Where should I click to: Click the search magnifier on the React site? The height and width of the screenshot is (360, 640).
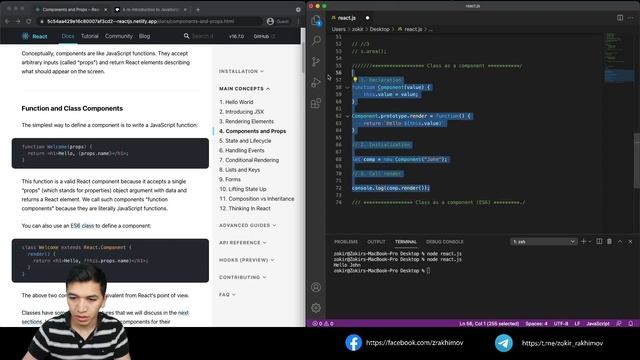click(x=187, y=36)
